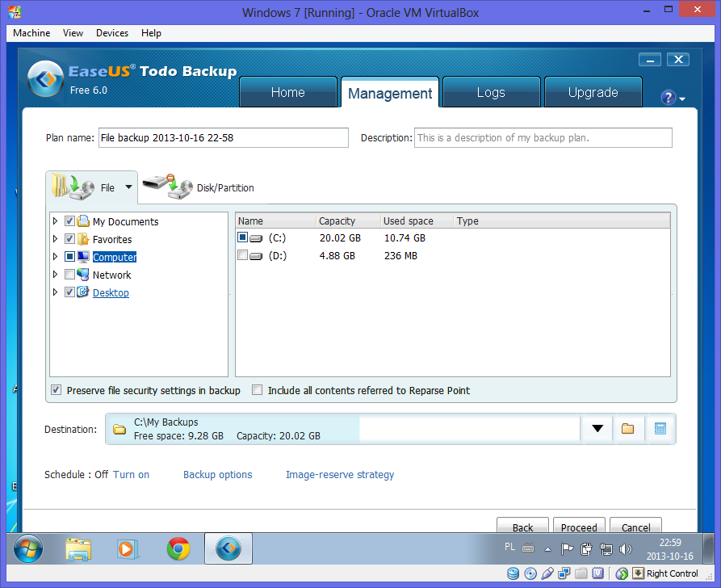This screenshot has height=588, width=721.
Task: Click VirtualBox optical disc status icon
Action: click(530, 573)
